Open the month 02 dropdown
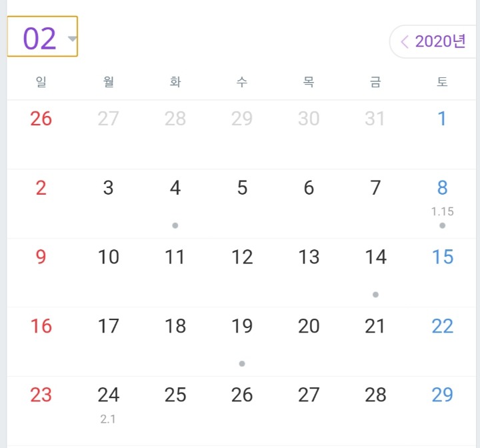This screenshot has height=448, width=480. (x=41, y=37)
